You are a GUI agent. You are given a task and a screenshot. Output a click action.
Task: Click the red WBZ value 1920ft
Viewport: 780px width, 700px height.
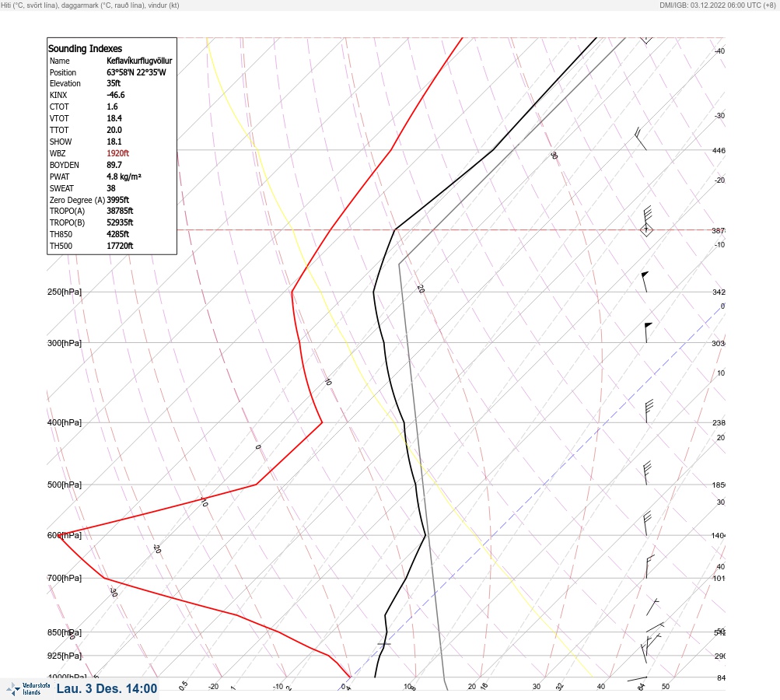118,153
